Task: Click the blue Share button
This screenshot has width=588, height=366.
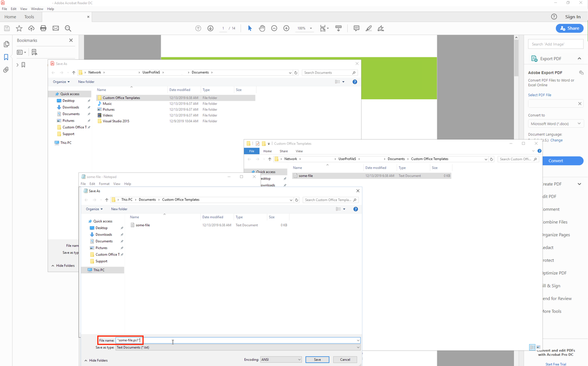Action: click(x=569, y=28)
